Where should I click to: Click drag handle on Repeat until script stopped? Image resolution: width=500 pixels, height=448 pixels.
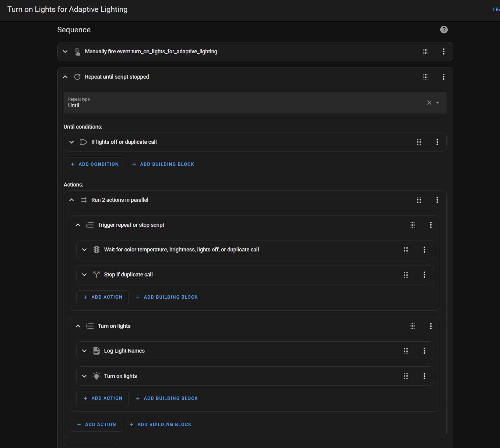[425, 77]
